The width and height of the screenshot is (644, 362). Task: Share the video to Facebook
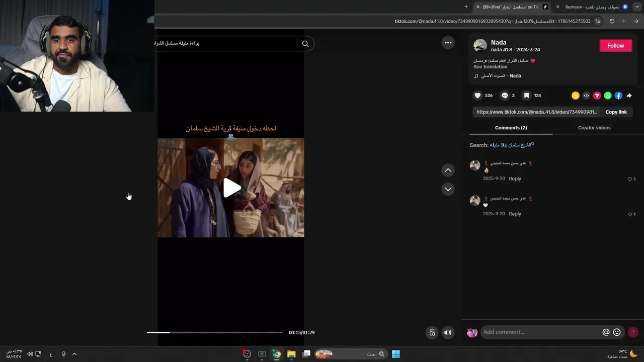click(x=618, y=96)
